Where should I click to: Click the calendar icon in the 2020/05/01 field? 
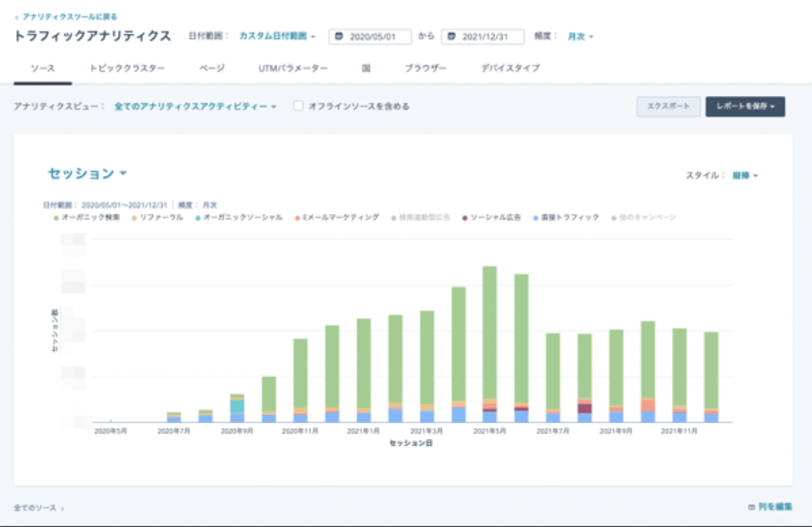point(339,37)
